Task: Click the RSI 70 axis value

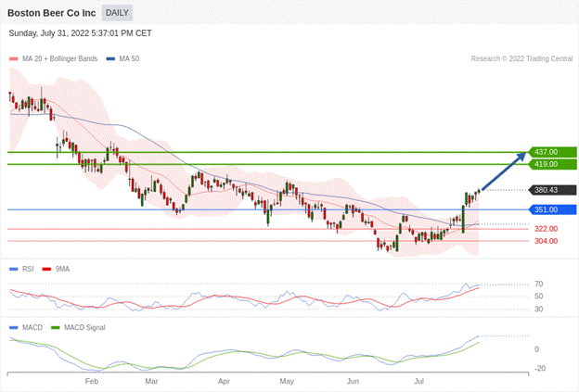Action: (539, 284)
